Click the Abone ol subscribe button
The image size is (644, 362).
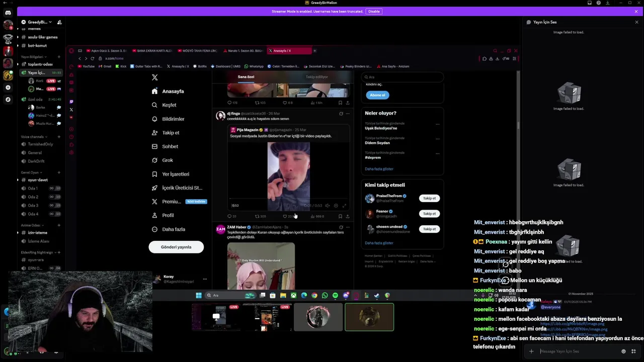pos(377,95)
